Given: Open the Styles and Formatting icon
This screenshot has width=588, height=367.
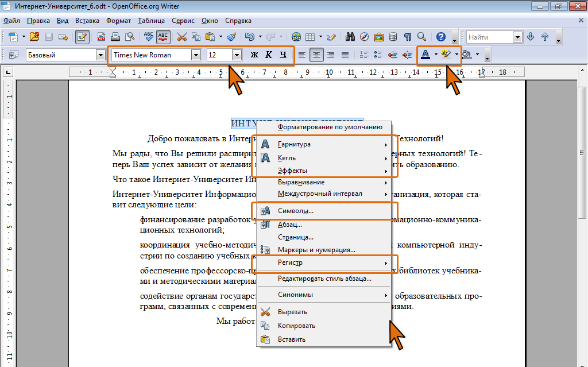Looking at the screenshot, I should (14, 55).
